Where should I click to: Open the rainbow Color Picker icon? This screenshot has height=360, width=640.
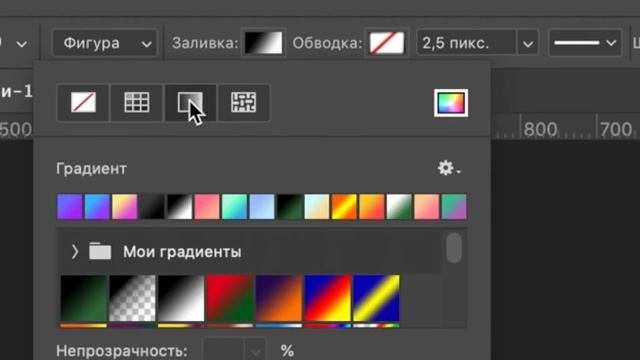[x=451, y=103]
